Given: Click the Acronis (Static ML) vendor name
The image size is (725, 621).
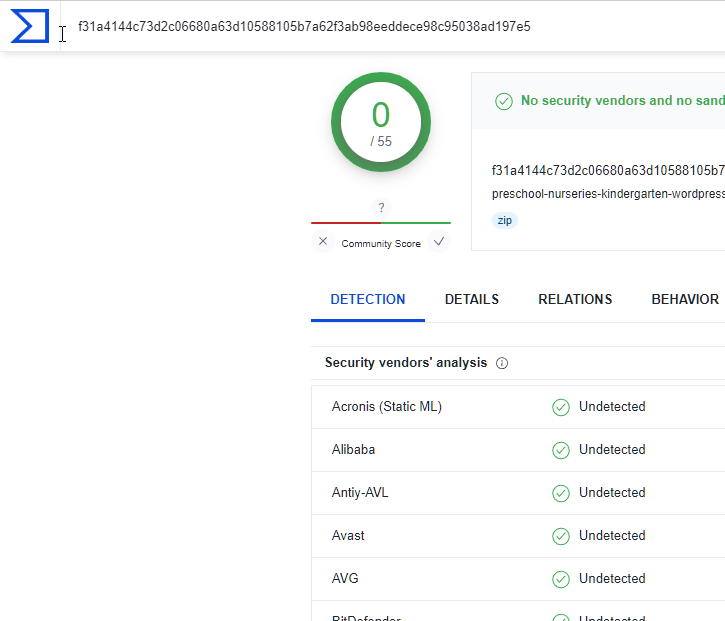Looking at the screenshot, I should [387, 406].
